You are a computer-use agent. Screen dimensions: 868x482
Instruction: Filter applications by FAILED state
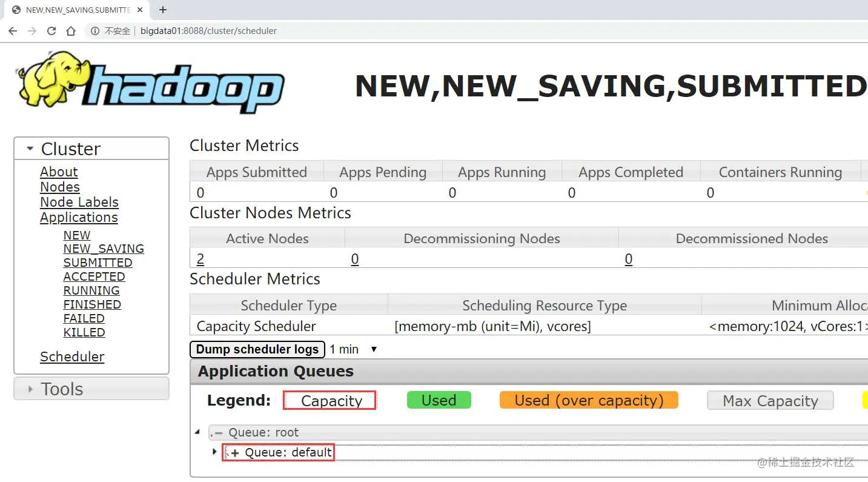(x=84, y=319)
